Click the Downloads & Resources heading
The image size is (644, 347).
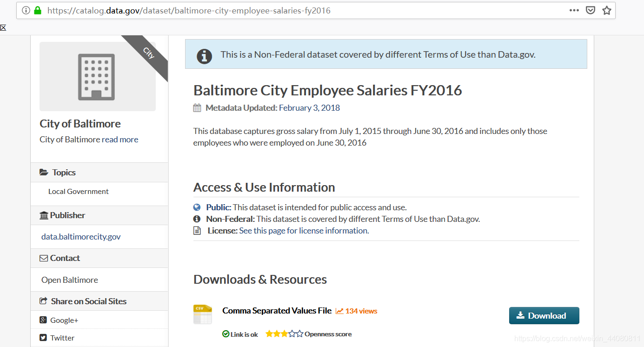tap(260, 280)
